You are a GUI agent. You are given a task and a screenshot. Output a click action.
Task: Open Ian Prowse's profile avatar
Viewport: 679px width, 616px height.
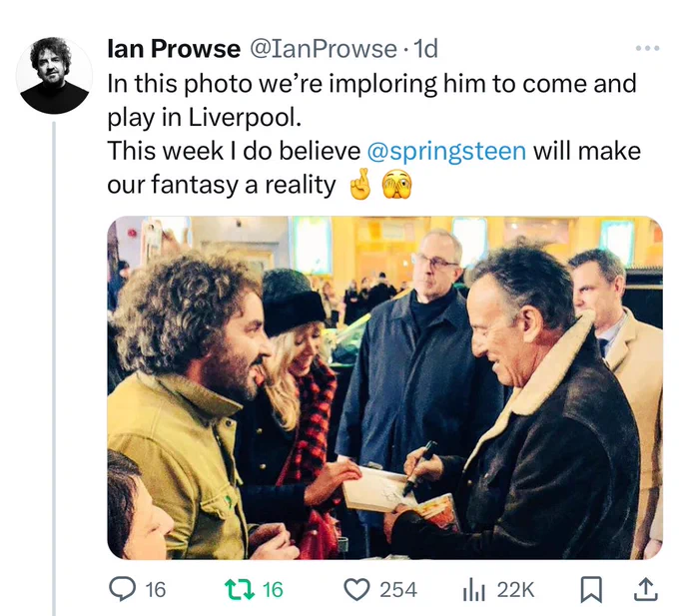tap(54, 75)
